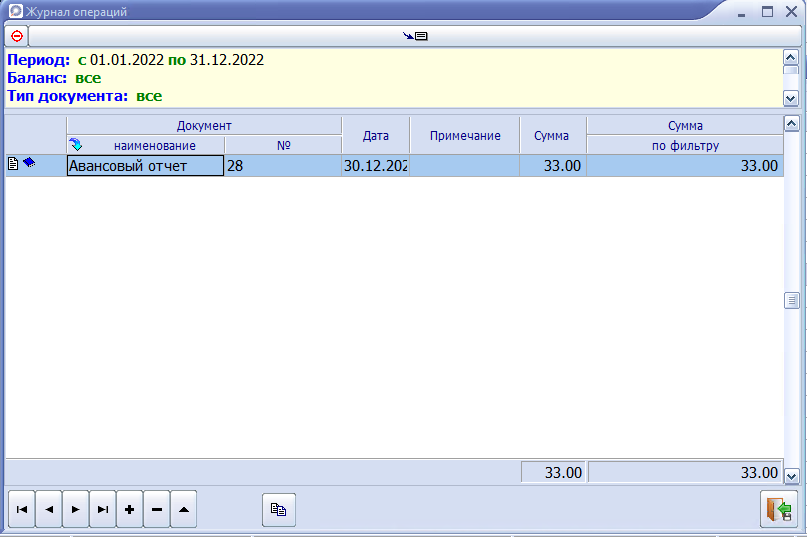
Task: Click the red stop icon in the toolbar
Action: 17,36
